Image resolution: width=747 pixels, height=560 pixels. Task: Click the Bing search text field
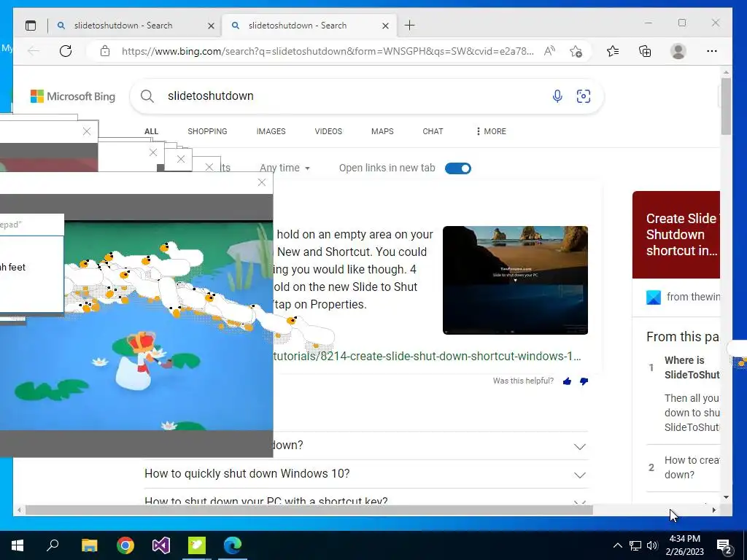(x=352, y=96)
